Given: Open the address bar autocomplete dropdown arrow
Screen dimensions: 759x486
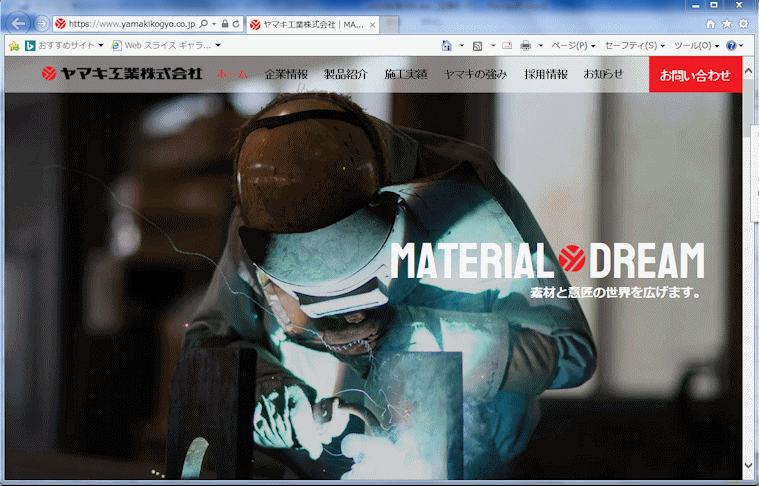Looking at the screenshot, I should click(x=214, y=24).
